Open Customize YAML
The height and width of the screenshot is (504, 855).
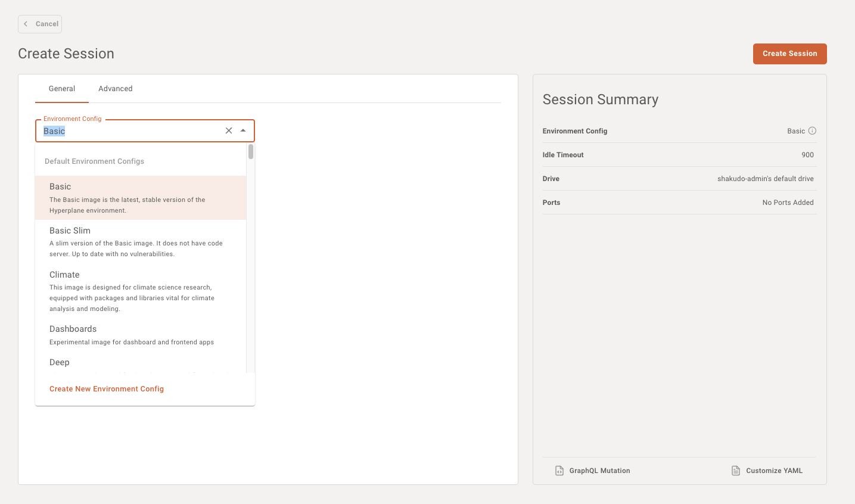pyautogui.click(x=767, y=471)
